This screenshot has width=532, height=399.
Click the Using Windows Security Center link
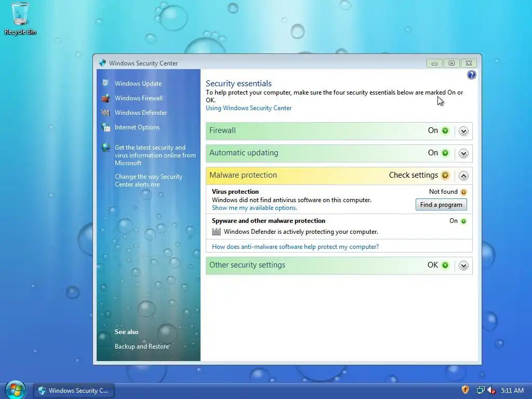249,108
